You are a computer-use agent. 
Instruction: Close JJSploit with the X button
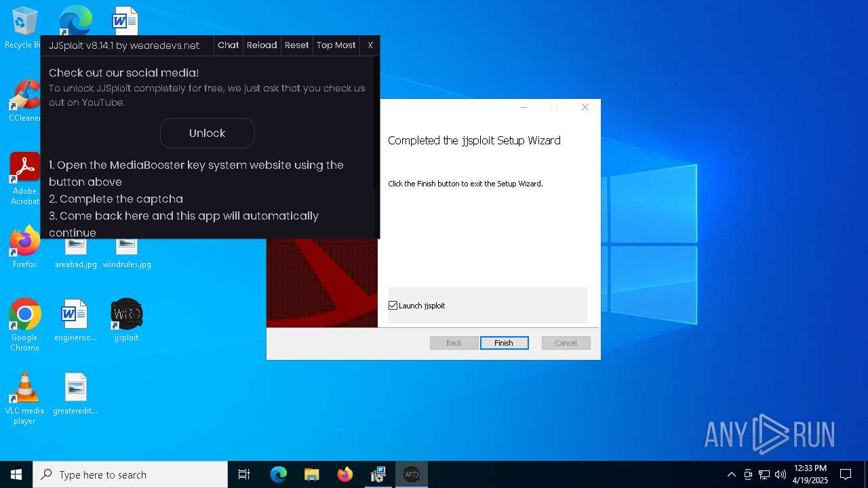point(370,45)
